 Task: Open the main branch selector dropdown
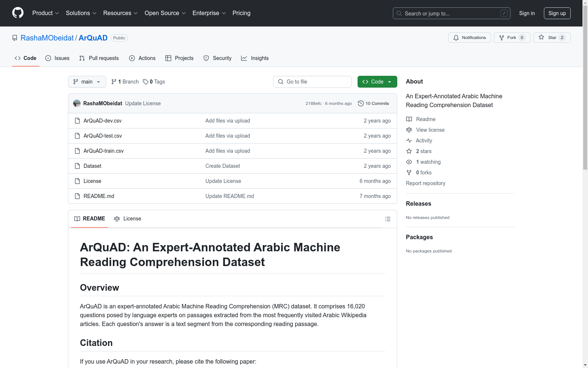[87, 82]
